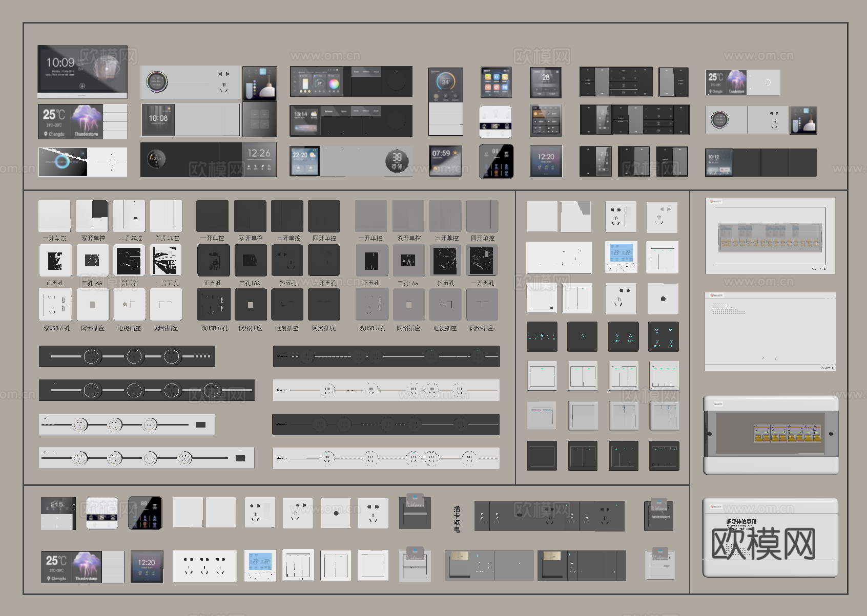The width and height of the screenshot is (867, 616).
Task: Select the short dark track with three round sockets
Action: pyautogui.click(x=127, y=356)
